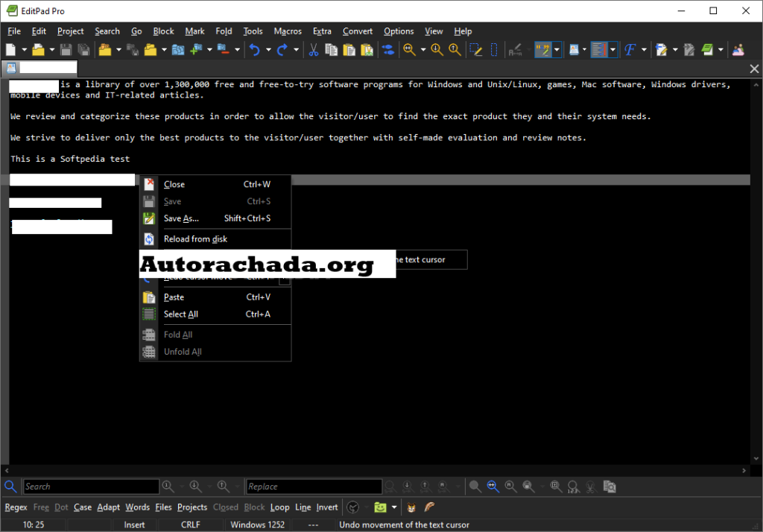763x532 pixels.
Task: Click the blue search icon in search panel
Action: pos(10,487)
